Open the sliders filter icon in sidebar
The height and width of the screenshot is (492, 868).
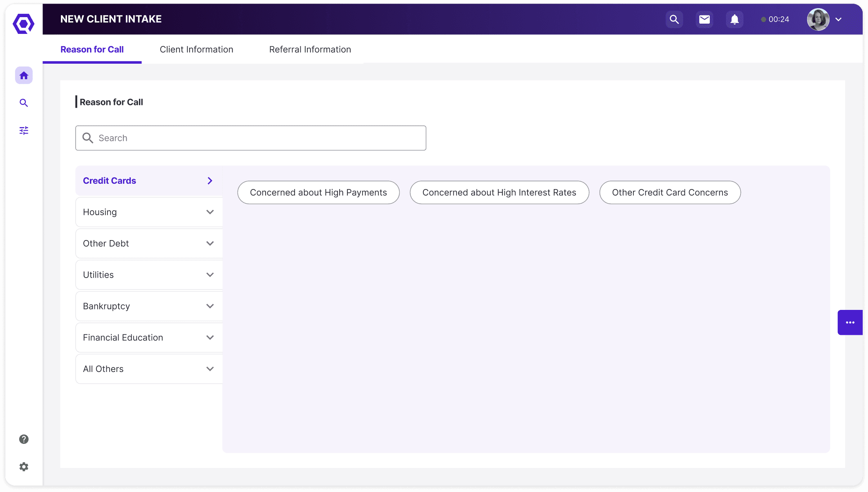point(24,131)
